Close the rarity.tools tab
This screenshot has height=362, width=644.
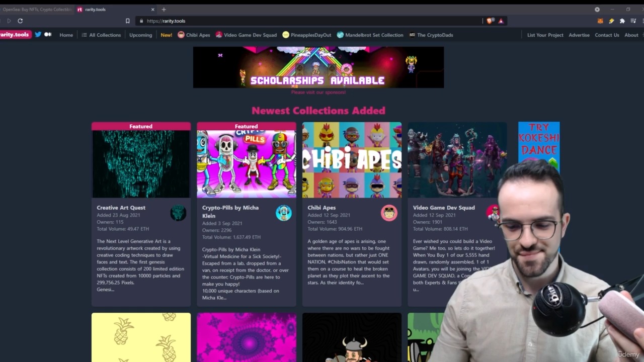click(152, 9)
